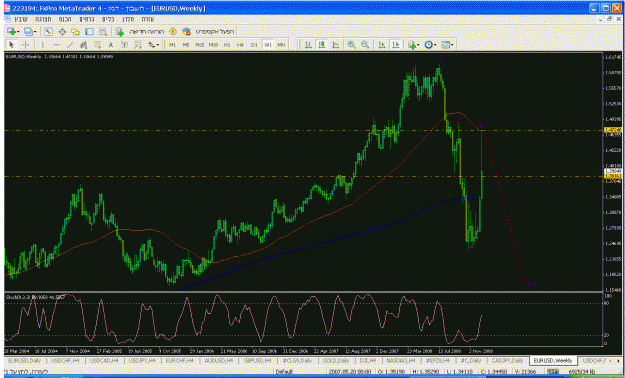This screenshot has width=625, height=378.
Task: Switch chart to M1 timeframe
Action: tap(172, 45)
